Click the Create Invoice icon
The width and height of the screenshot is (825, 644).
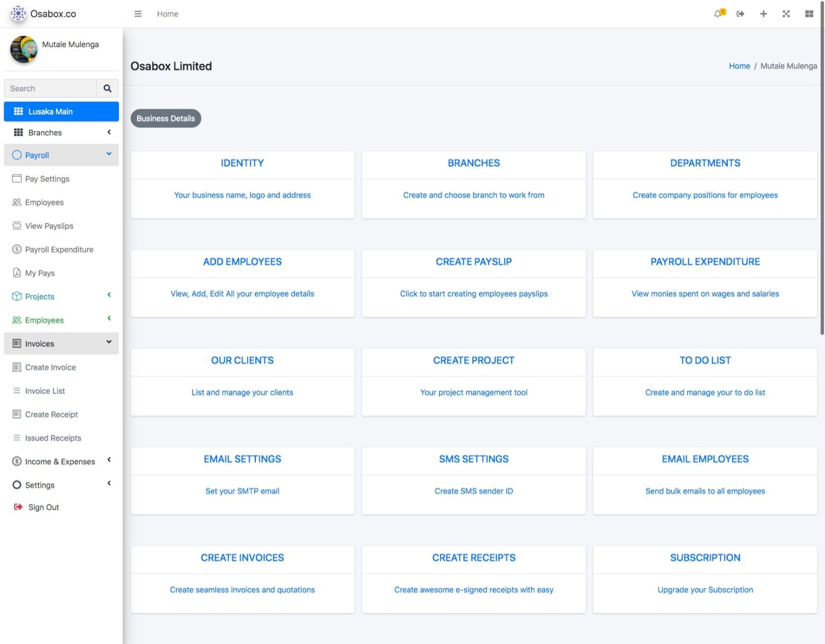click(17, 367)
